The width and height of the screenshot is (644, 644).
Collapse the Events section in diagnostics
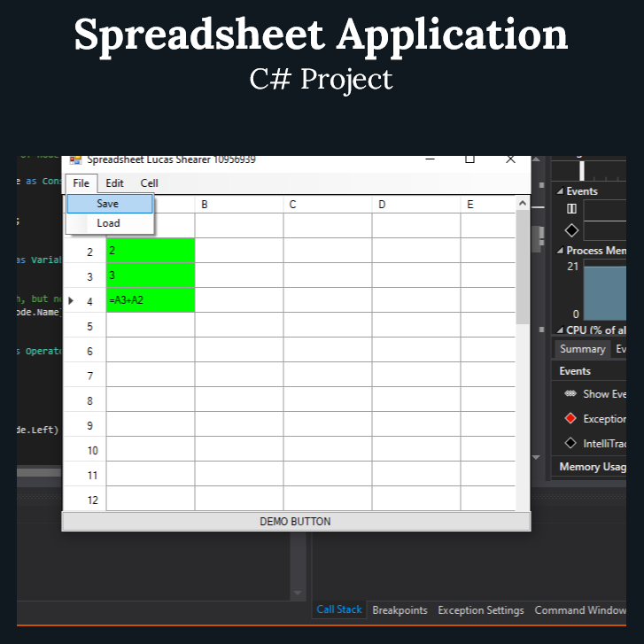point(560,191)
